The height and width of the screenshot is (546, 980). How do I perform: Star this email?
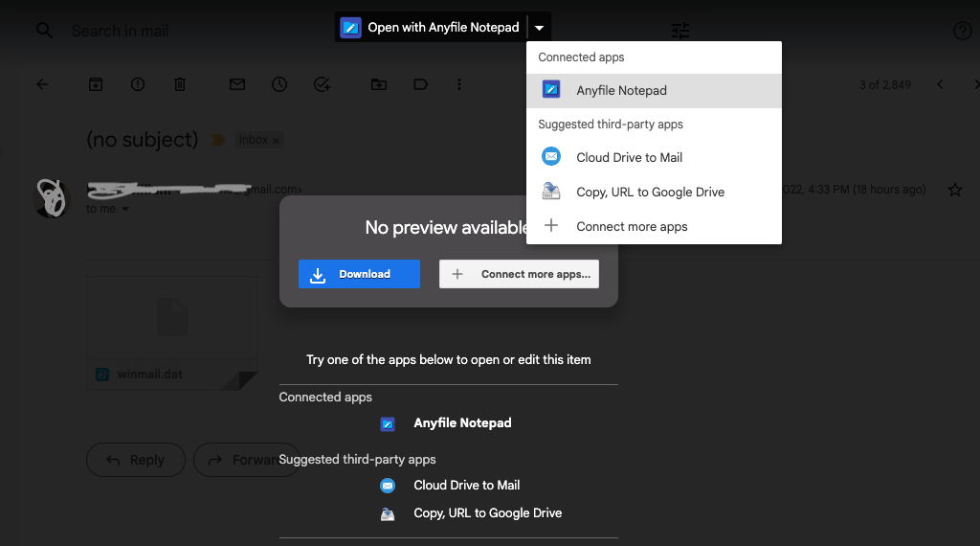pos(955,190)
